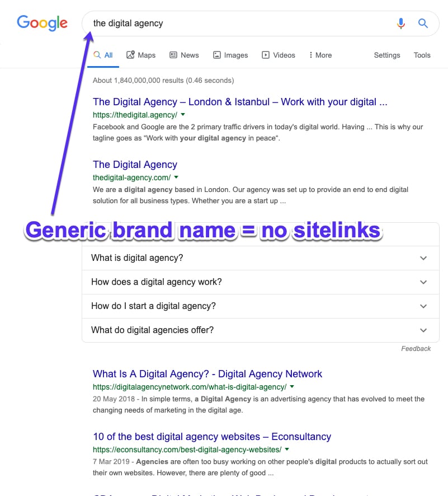
Task: Open the Tools menu
Action: click(422, 55)
